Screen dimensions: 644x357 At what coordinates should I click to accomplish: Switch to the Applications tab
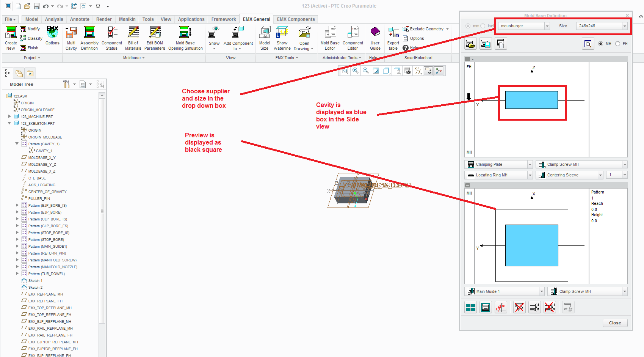pyautogui.click(x=191, y=19)
